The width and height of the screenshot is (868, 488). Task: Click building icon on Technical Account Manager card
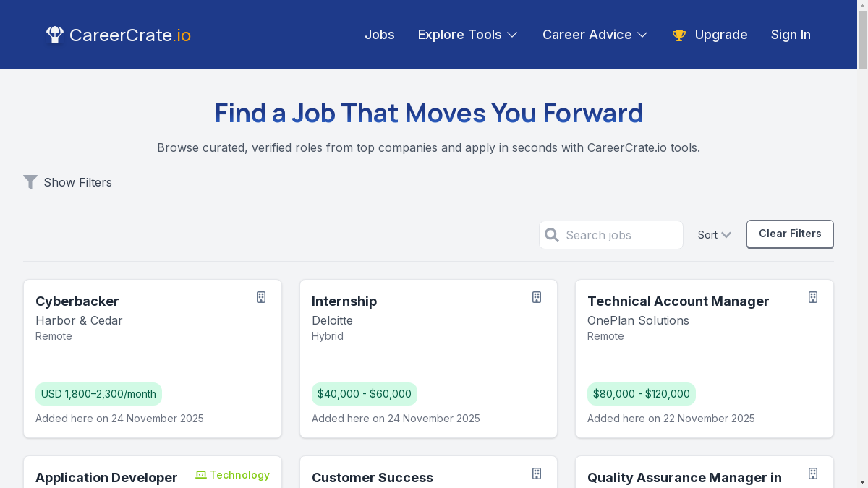point(813,297)
